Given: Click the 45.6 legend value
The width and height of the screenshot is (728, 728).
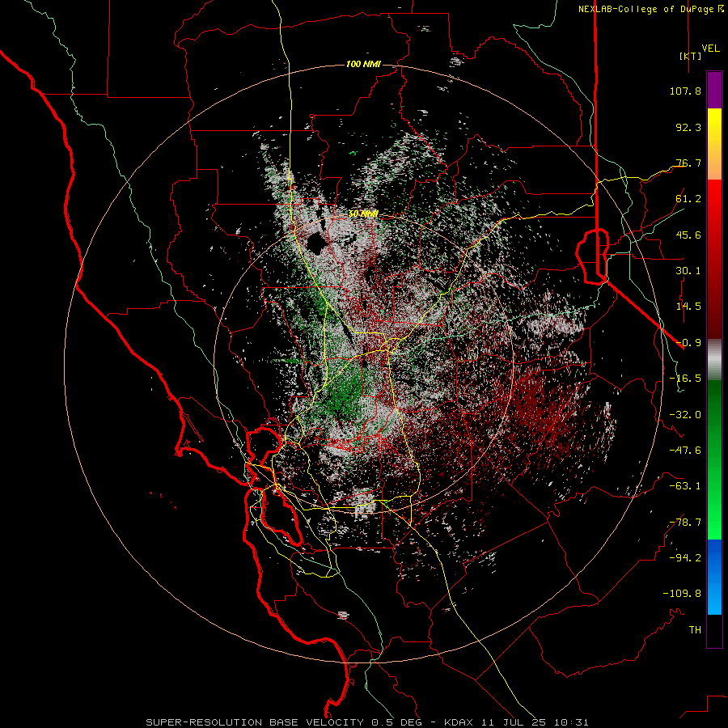Looking at the screenshot, I should [688, 235].
